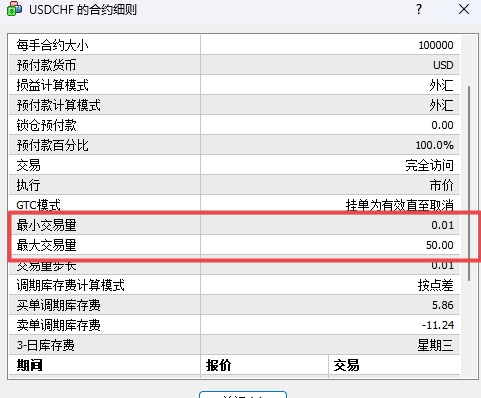The width and height of the screenshot is (481, 398).
Task: Select the 损益计算模式 row label
Action: tap(52, 85)
